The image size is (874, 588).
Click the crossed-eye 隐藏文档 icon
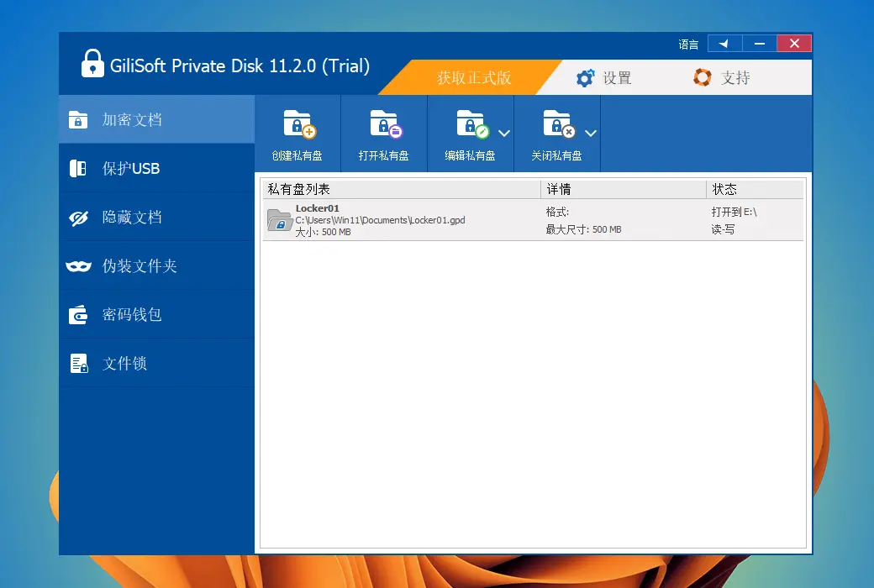(79, 218)
